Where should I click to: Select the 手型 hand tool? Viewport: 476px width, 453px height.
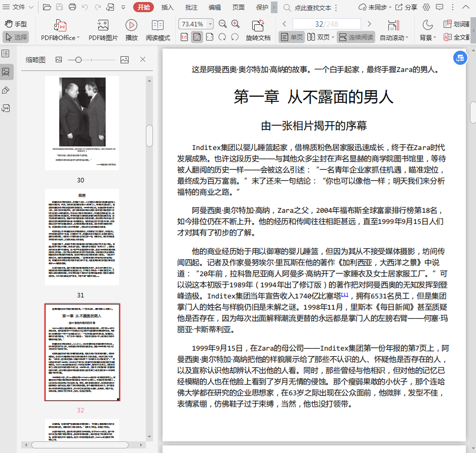click(16, 24)
